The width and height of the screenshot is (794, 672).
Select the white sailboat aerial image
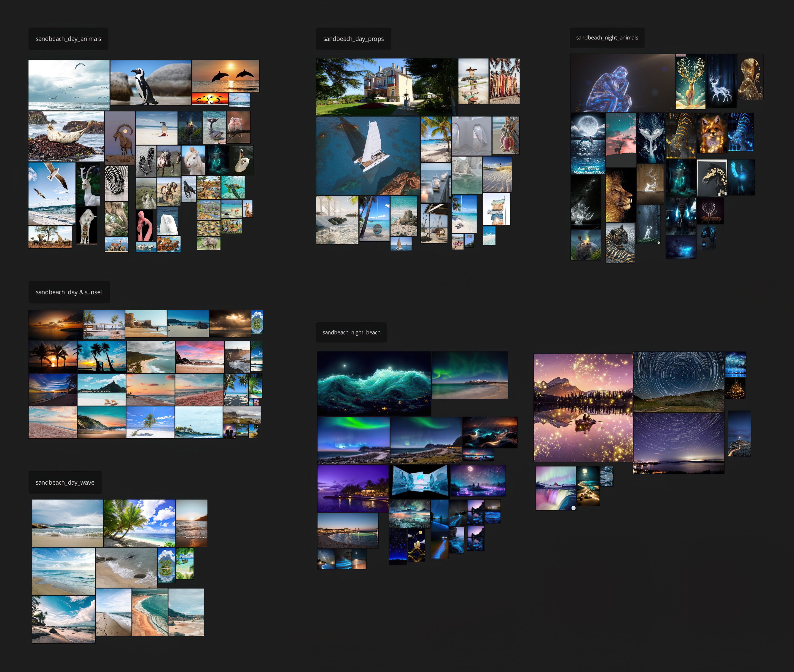tap(367, 155)
